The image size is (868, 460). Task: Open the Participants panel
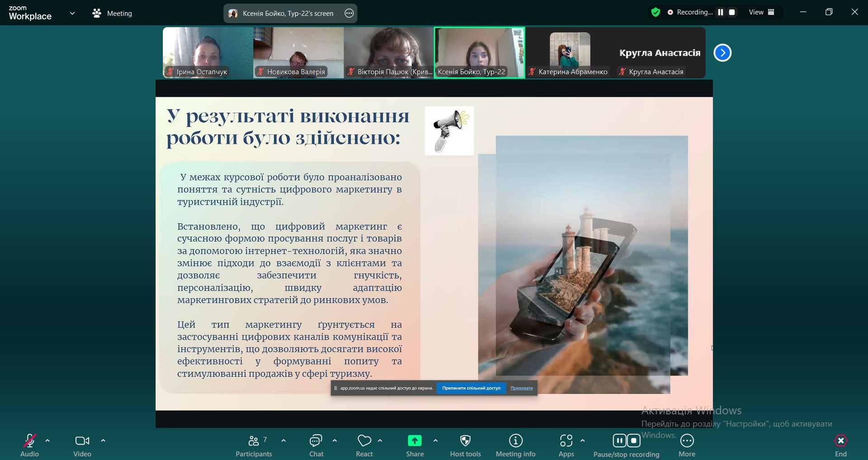click(254, 446)
